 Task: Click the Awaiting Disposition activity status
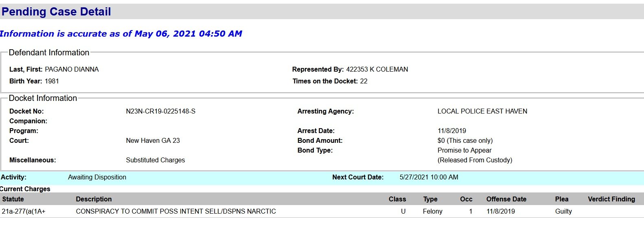pyautogui.click(x=97, y=177)
